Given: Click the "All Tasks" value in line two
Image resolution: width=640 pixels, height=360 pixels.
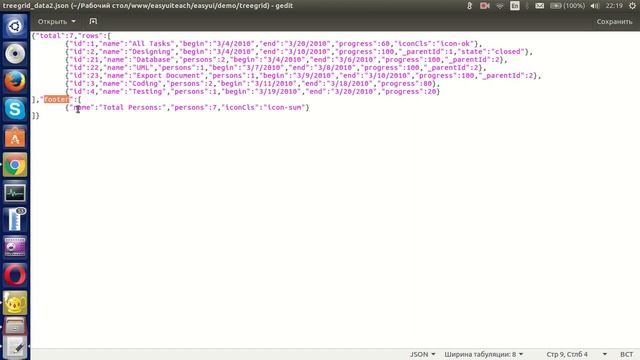Looking at the screenshot, I should pyautogui.click(x=151, y=44).
